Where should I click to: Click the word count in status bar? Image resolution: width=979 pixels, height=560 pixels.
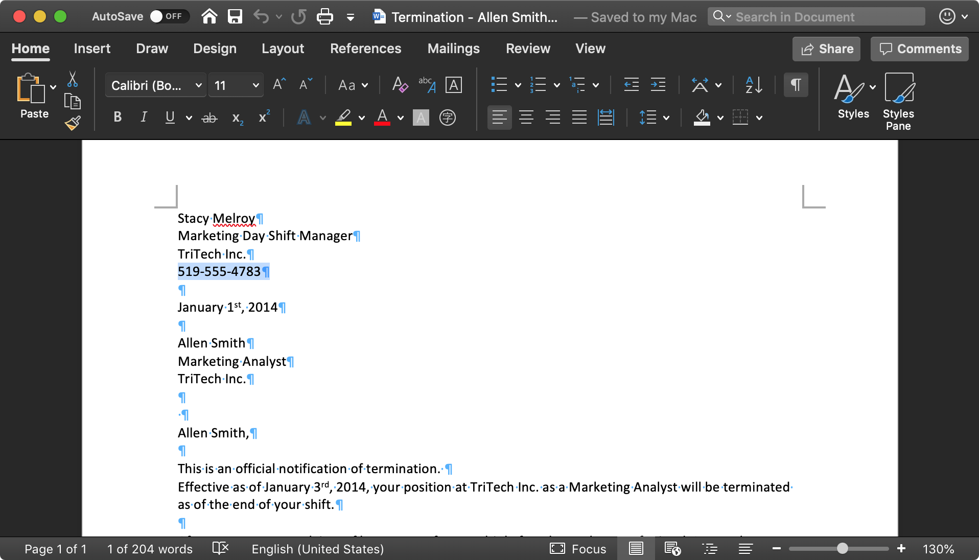[150, 549]
